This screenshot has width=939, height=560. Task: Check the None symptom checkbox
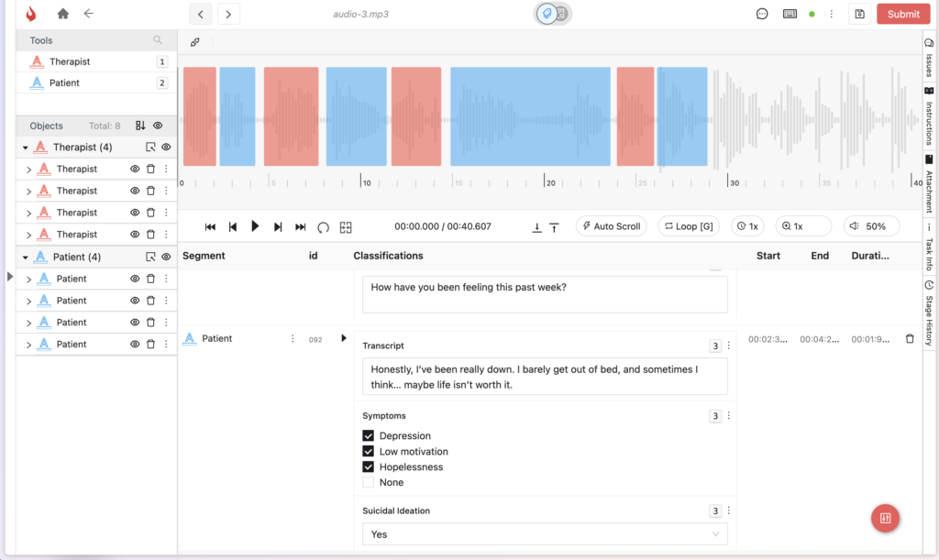coord(369,482)
